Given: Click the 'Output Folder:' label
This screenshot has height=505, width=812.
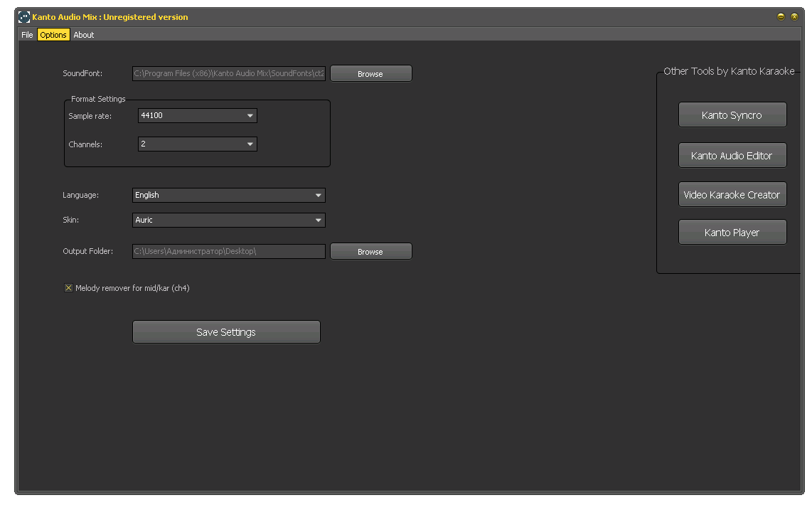Looking at the screenshot, I should tap(88, 251).
